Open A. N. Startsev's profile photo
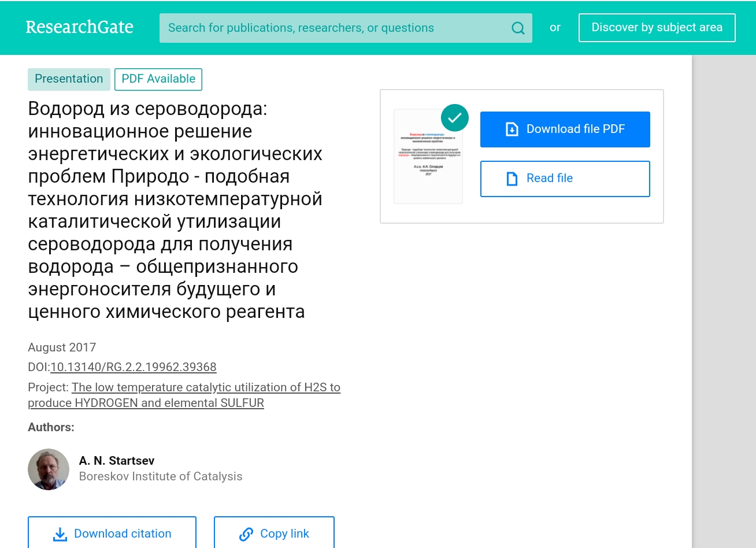Image resolution: width=756 pixels, height=548 pixels. click(x=49, y=469)
